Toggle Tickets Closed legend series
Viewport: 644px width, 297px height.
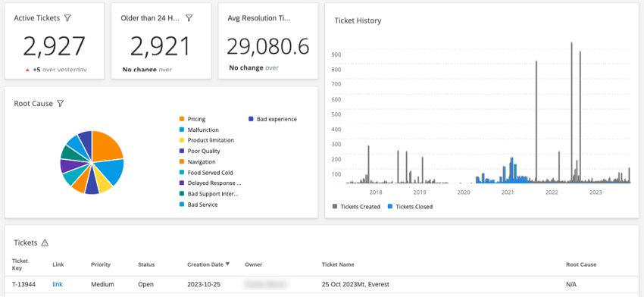pyautogui.click(x=410, y=207)
